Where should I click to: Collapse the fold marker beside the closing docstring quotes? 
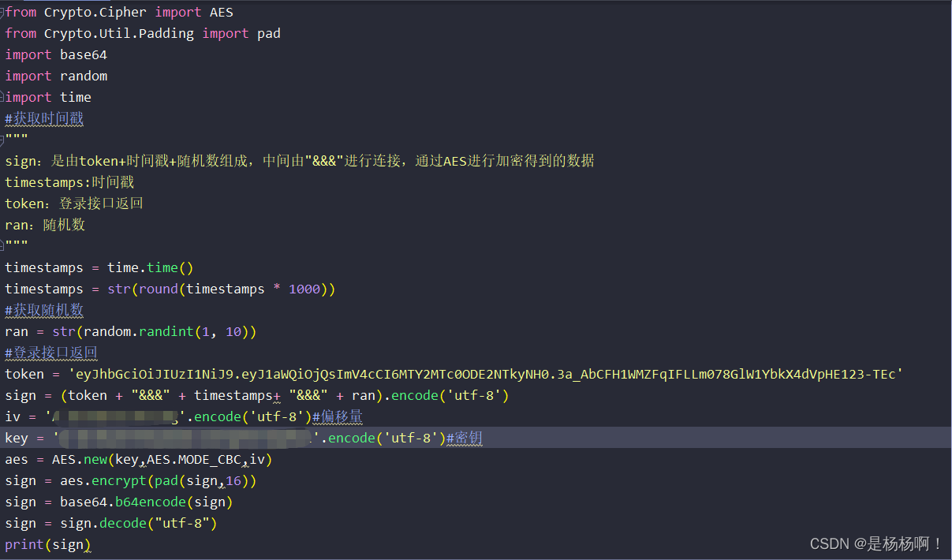(x=2, y=245)
